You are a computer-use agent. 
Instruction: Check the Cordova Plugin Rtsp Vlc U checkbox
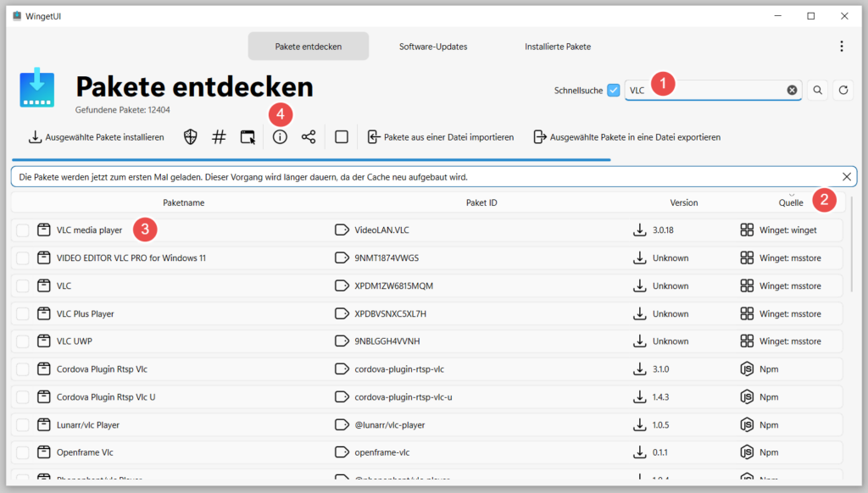pos(23,396)
